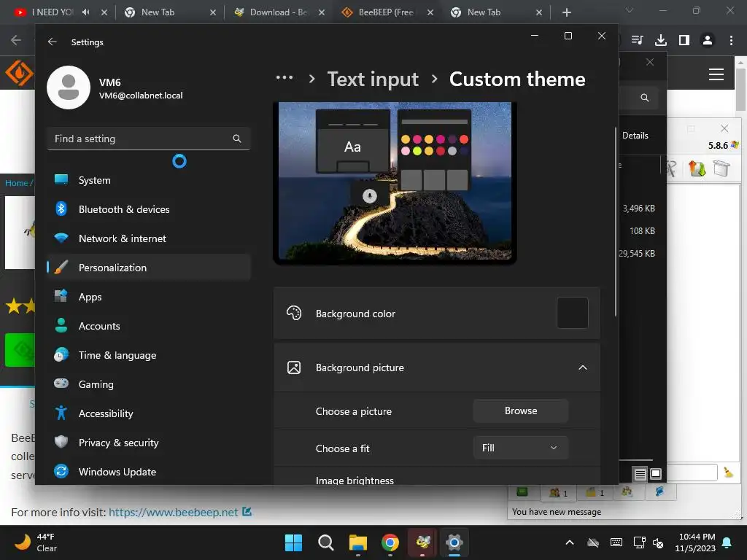Open Chrome media control icon
Screen dimensions: 747x560
638,41
